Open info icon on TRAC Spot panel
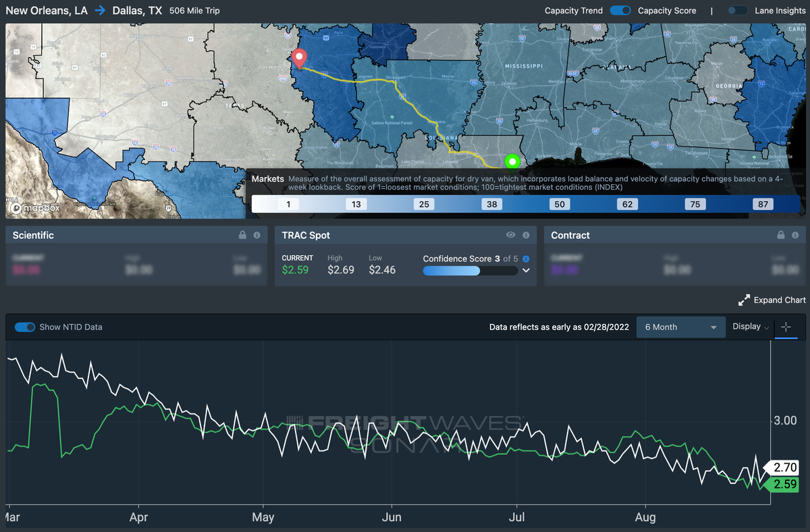The height and width of the screenshot is (532, 810). click(x=526, y=235)
